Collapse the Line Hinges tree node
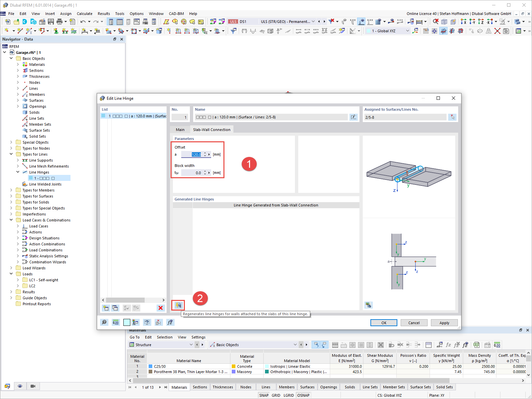 pyautogui.click(x=18, y=172)
